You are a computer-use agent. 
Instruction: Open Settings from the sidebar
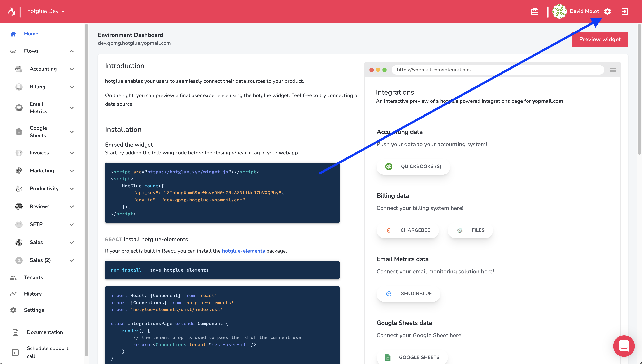[34, 310]
